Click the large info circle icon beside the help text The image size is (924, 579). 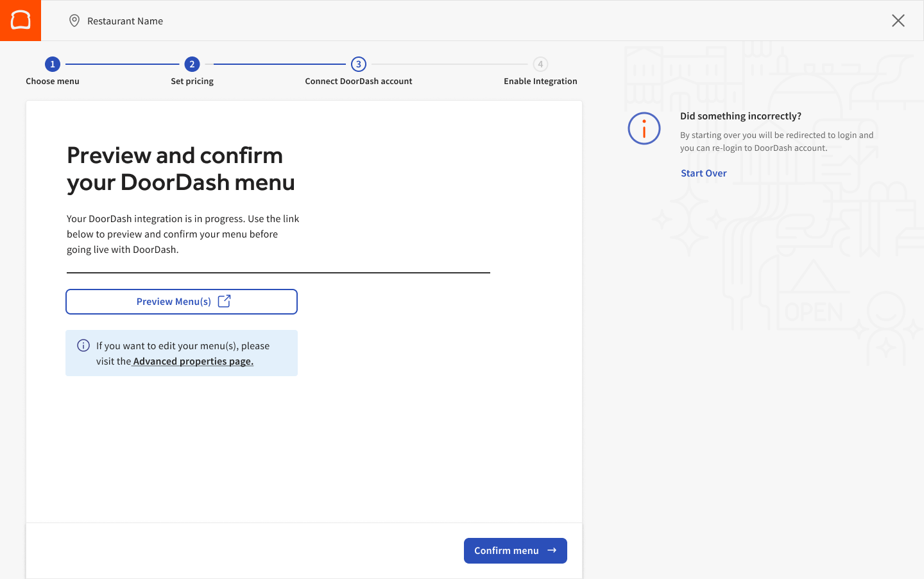(644, 128)
